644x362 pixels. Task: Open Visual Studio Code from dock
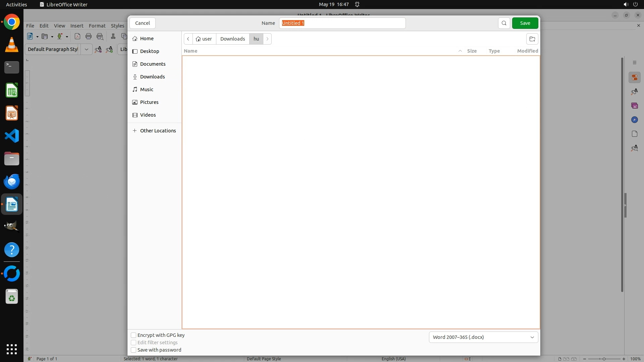tap(12, 136)
